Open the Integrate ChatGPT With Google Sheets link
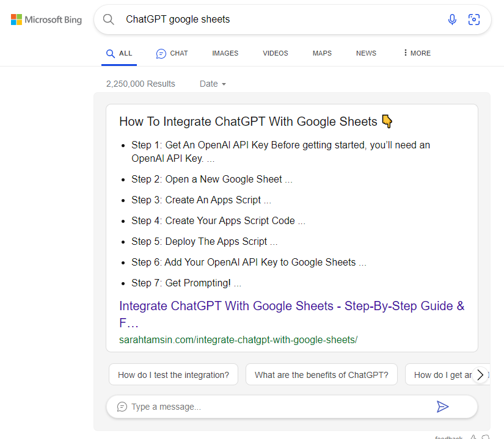The width and height of the screenshot is (504, 439). click(x=292, y=314)
